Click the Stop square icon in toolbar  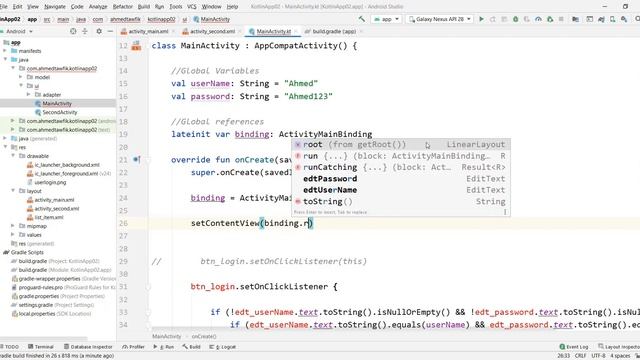click(561, 19)
